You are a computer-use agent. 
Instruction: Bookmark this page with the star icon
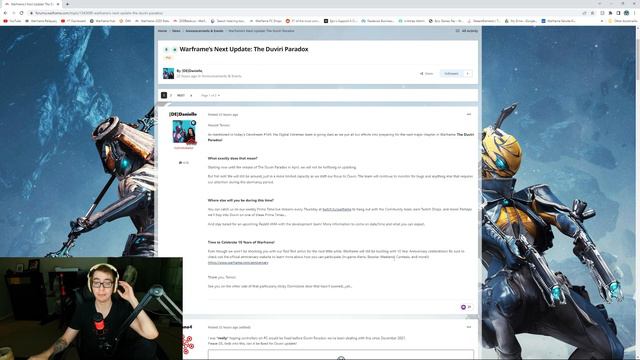[x=592, y=13]
